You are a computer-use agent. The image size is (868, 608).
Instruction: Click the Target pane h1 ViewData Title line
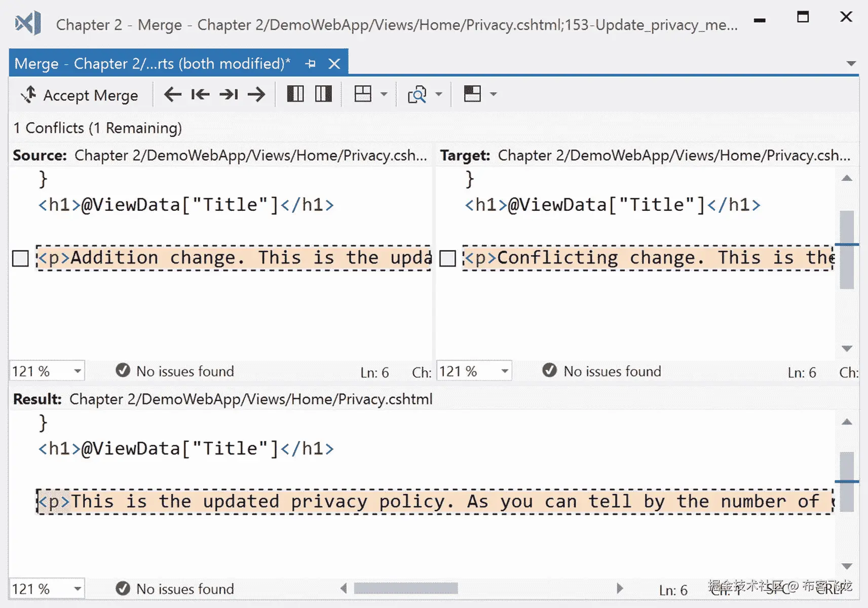(x=613, y=205)
